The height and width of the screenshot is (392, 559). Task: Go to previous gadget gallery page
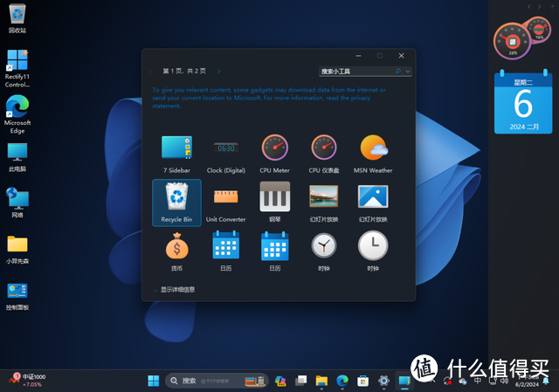click(x=150, y=72)
